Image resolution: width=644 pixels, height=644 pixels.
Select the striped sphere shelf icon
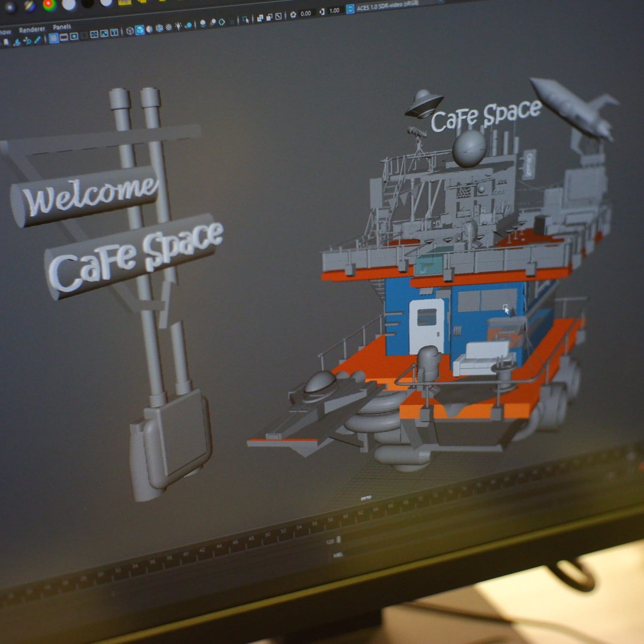click(30, 6)
